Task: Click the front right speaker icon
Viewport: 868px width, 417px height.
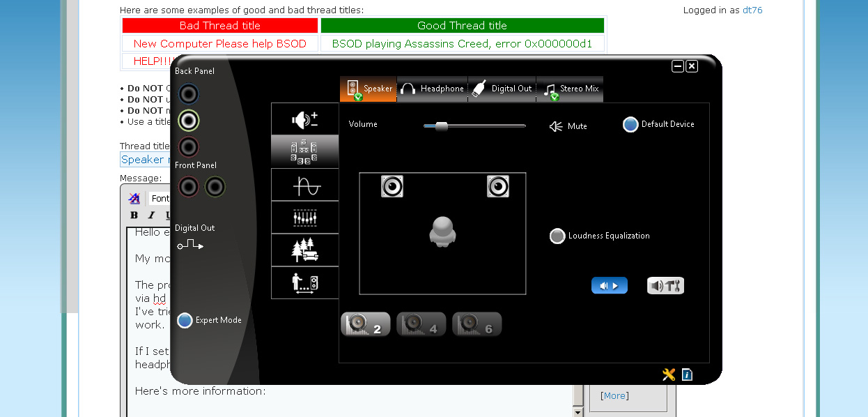Action: click(498, 186)
